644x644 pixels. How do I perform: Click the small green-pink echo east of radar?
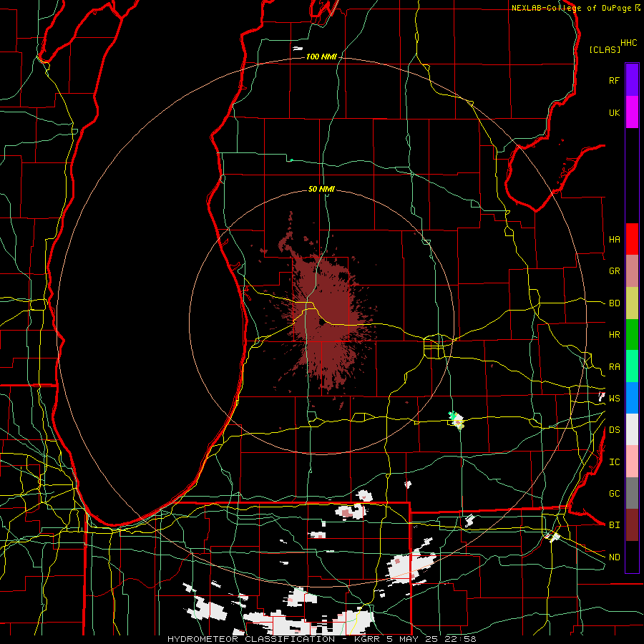pyautogui.click(x=457, y=420)
